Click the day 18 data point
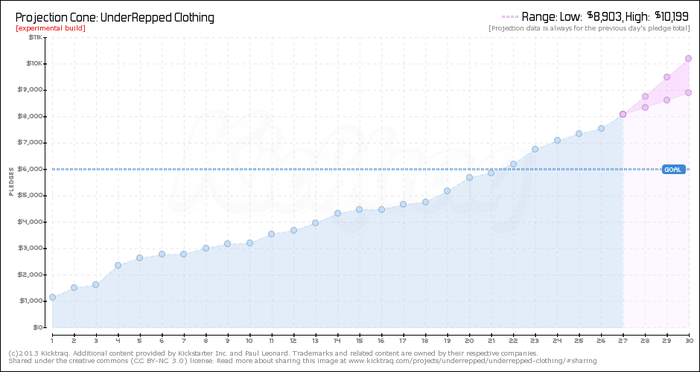The height and width of the screenshot is (372, 700). 425,202
